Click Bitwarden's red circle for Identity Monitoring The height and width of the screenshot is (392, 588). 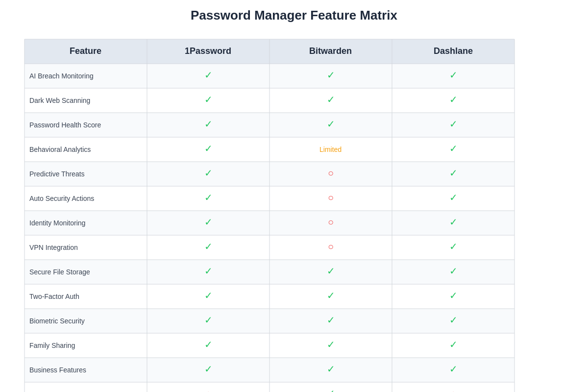(331, 222)
